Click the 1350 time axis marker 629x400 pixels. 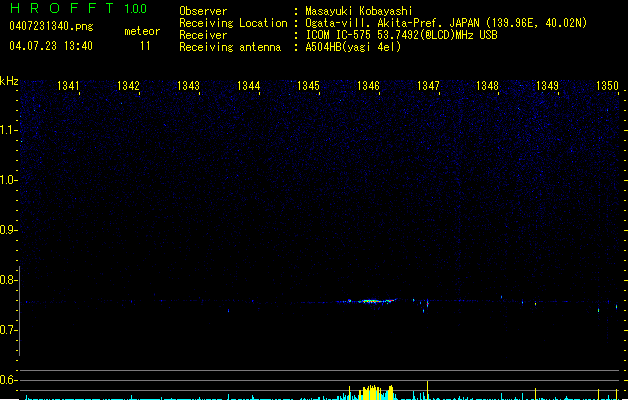pos(607,86)
